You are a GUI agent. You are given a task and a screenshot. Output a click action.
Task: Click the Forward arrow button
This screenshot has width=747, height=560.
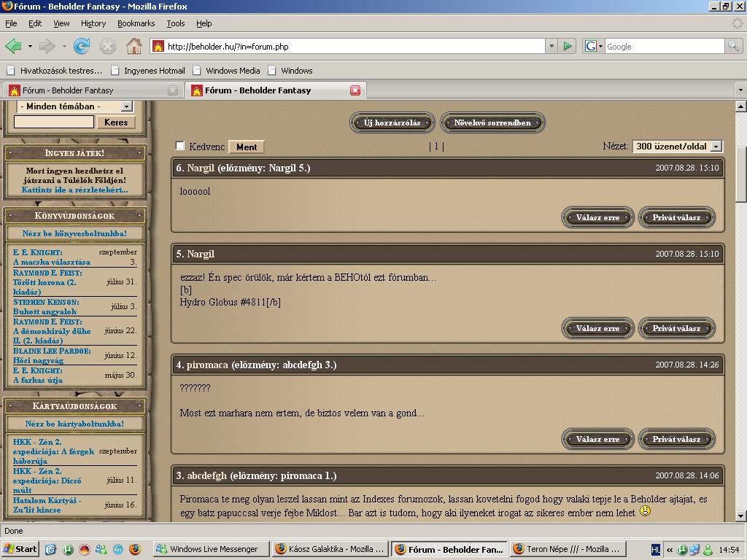click(x=47, y=46)
